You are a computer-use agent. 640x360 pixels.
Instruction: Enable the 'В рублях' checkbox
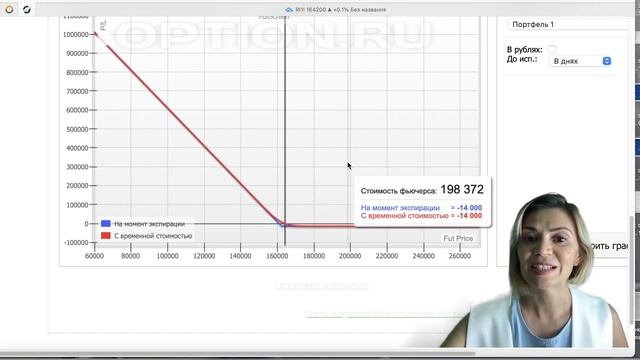pos(552,49)
